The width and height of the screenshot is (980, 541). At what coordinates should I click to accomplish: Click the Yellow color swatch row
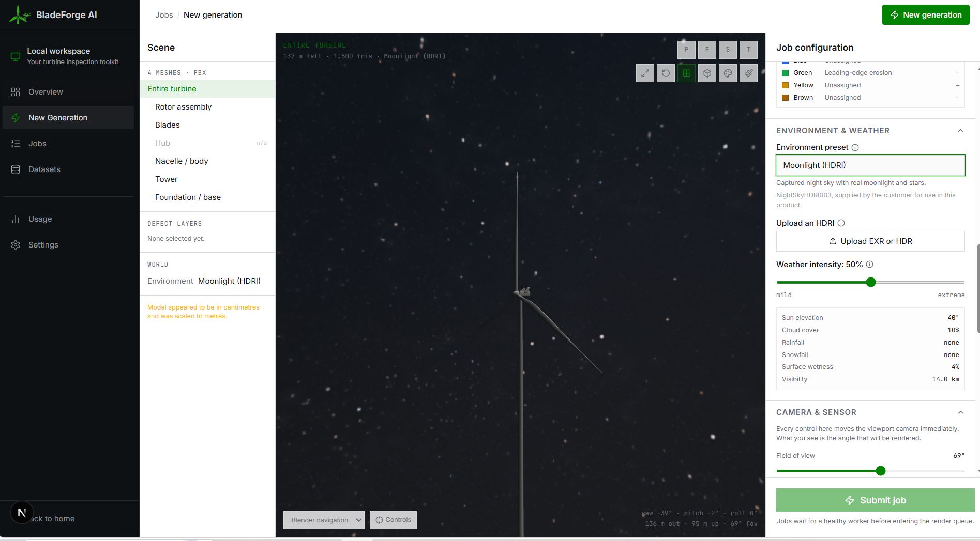point(870,85)
